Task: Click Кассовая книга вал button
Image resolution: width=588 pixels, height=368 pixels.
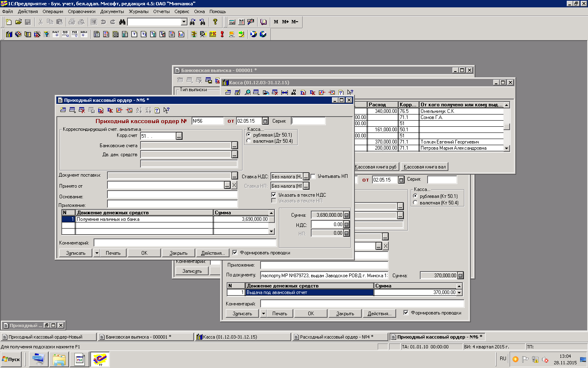Action: pyautogui.click(x=425, y=167)
